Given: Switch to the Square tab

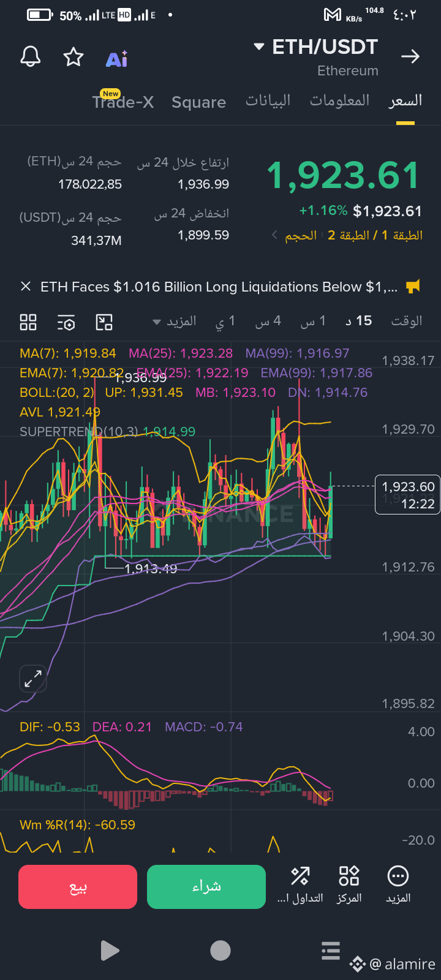Looking at the screenshot, I should click(x=198, y=102).
